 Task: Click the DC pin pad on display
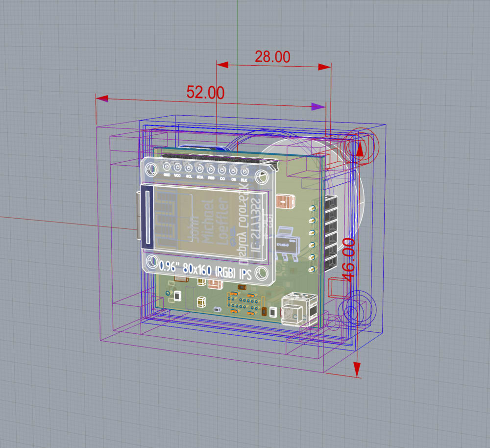[x=222, y=171]
